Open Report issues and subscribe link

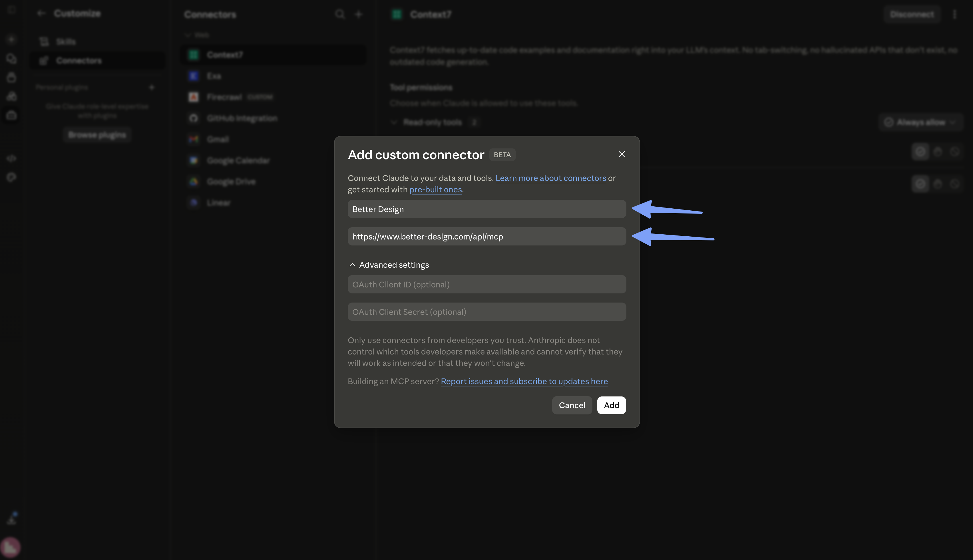tap(524, 381)
